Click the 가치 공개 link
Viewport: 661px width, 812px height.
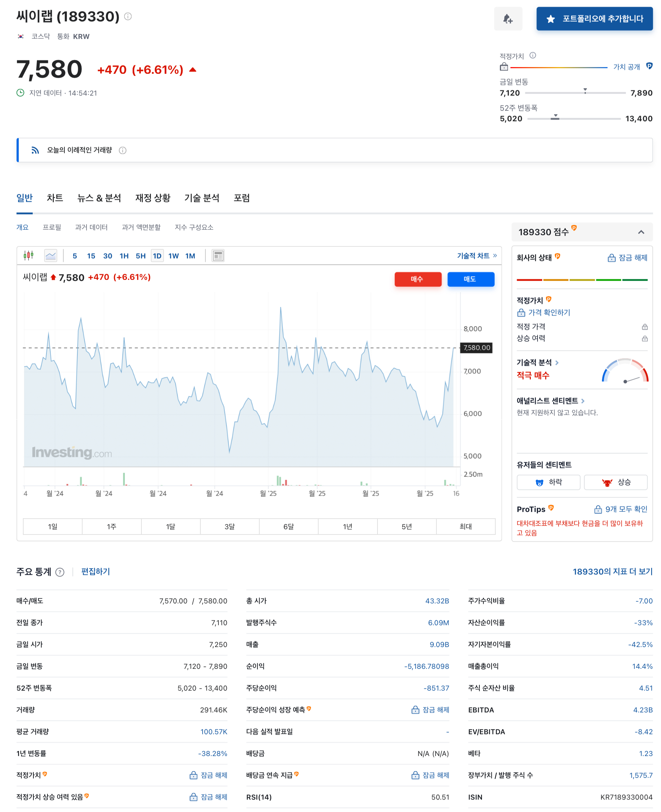click(x=627, y=66)
